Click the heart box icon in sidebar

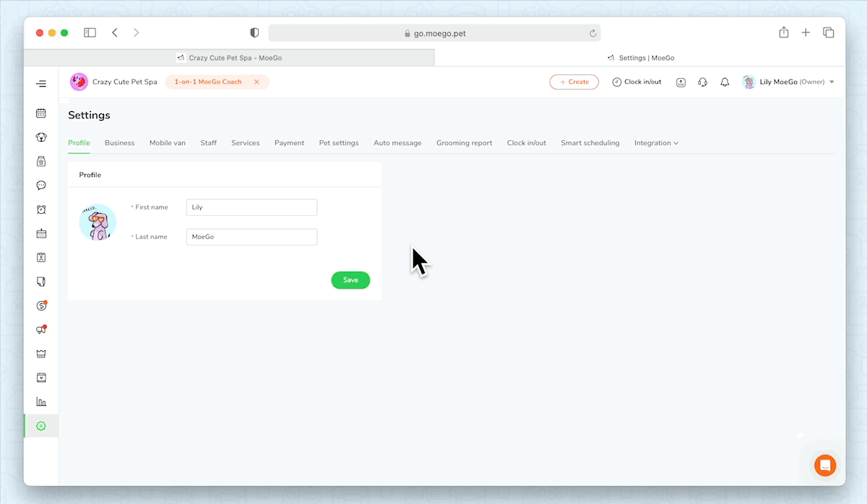tap(41, 378)
